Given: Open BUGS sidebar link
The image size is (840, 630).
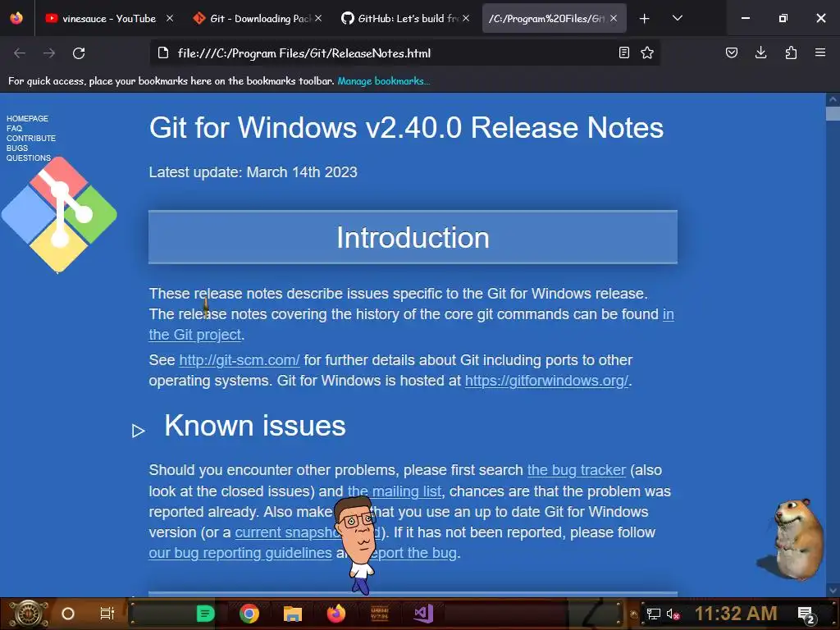Looking at the screenshot, I should (x=17, y=148).
